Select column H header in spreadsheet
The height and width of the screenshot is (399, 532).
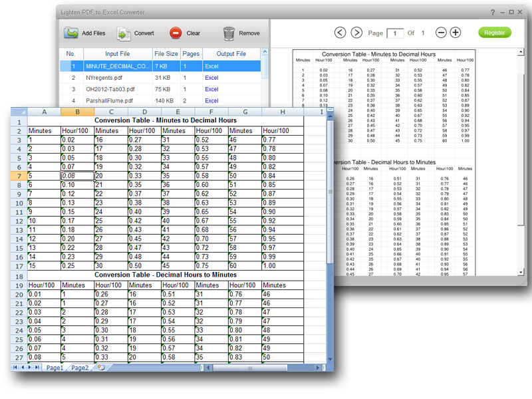click(282, 112)
